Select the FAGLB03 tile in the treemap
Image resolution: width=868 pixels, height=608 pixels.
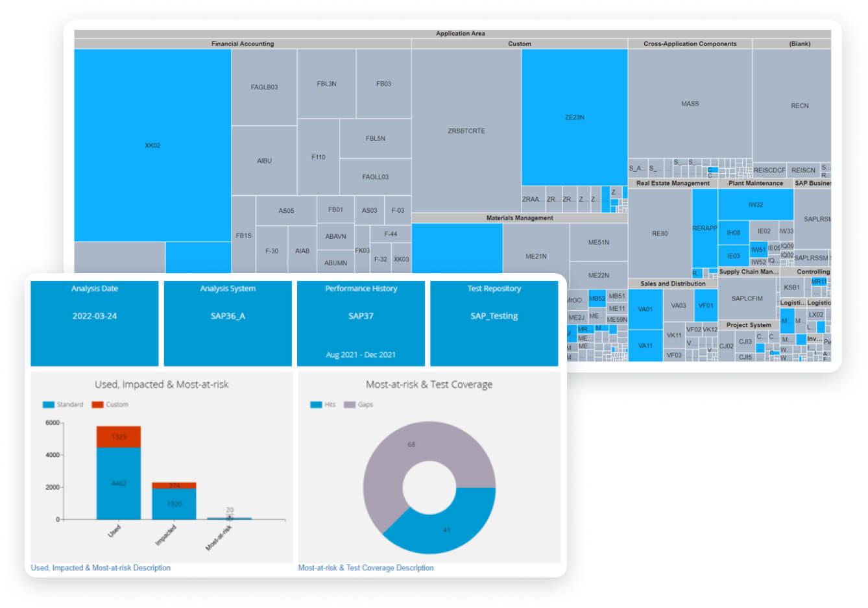pyautogui.click(x=265, y=86)
